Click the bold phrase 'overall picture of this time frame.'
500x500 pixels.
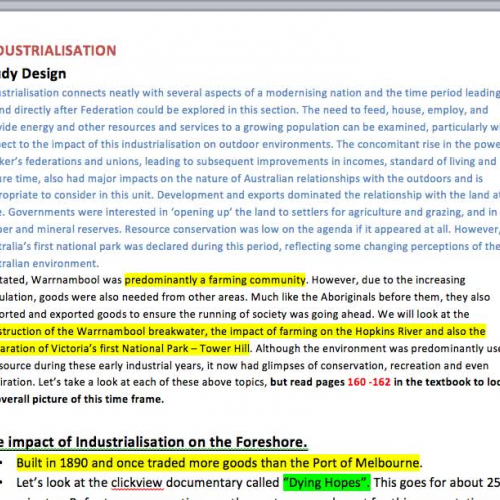(82, 399)
